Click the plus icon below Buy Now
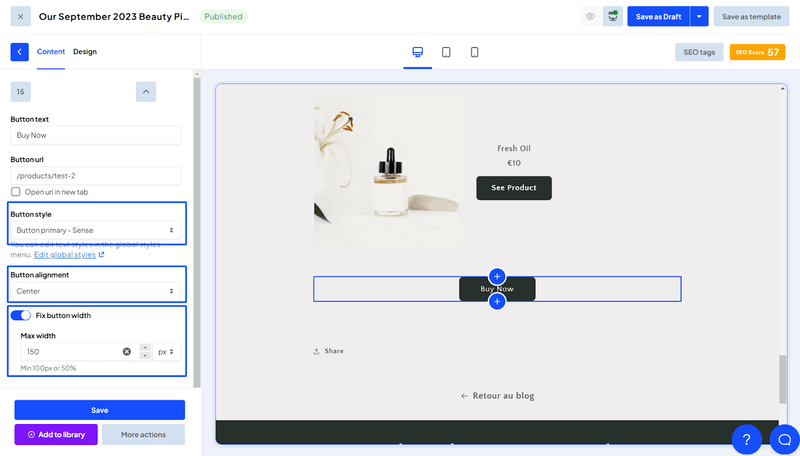Screen dimensions: 800x456 coord(497,301)
